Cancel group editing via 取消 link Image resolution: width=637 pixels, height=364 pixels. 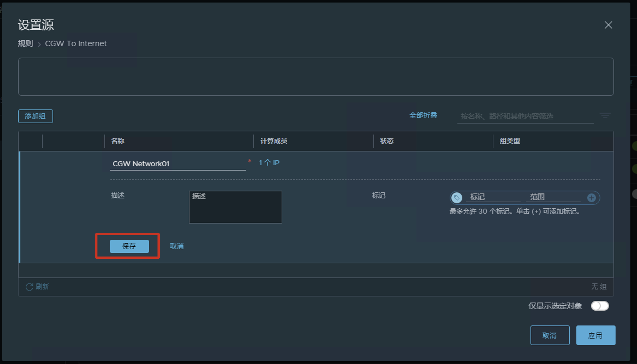177,246
